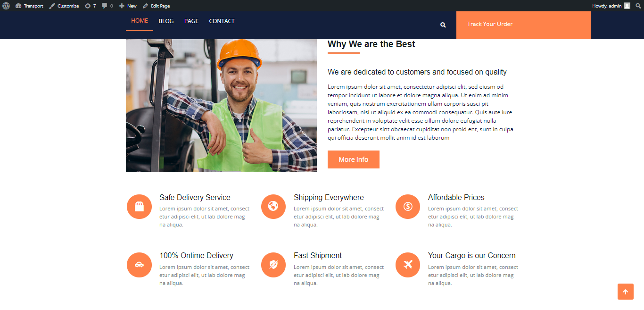Click the Fast Shipment shield icon
Image resolution: width=644 pixels, height=310 pixels.
coord(273,265)
